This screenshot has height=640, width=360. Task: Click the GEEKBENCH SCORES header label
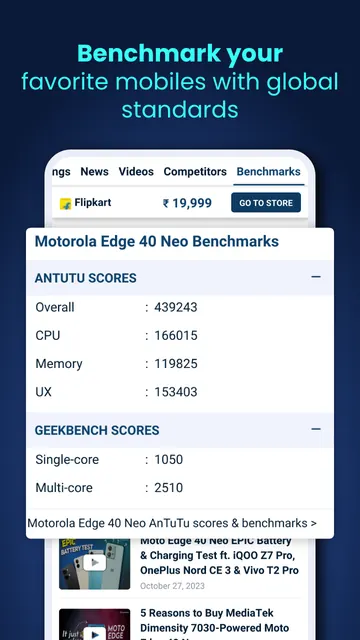tap(97, 430)
